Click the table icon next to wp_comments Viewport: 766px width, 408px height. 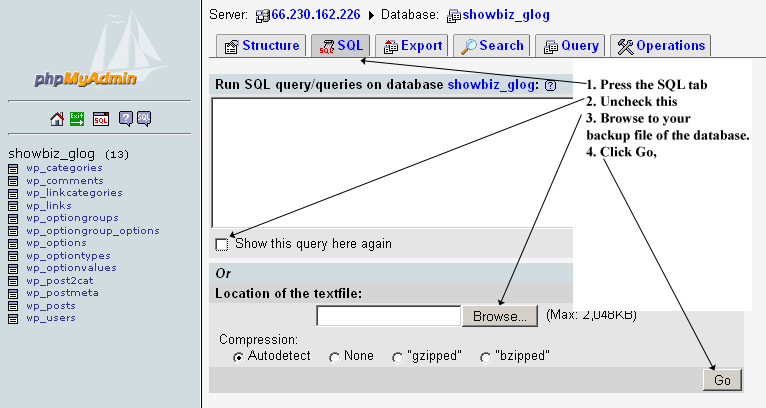pyautogui.click(x=13, y=181)
